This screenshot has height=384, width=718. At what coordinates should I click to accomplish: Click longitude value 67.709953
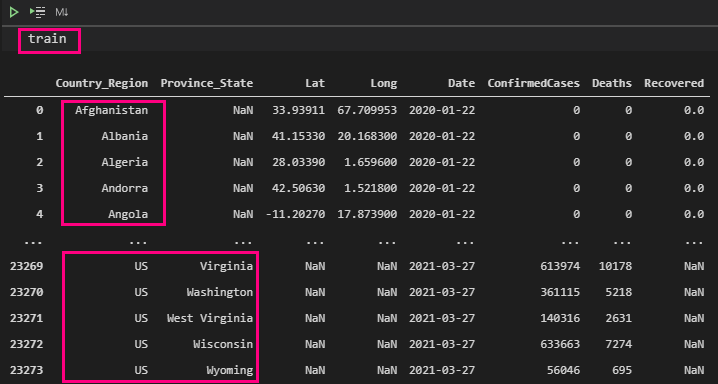click(367, 110)
